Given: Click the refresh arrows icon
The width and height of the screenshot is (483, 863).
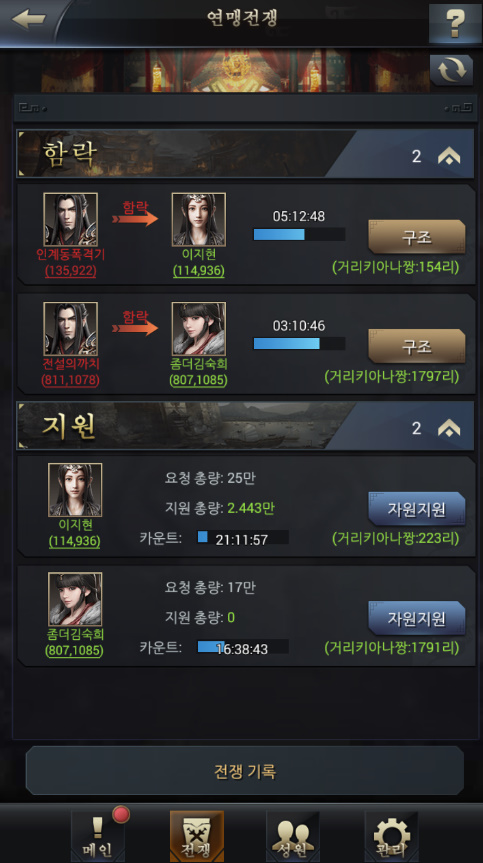Looking at the screenshot, I should point(452,70).
